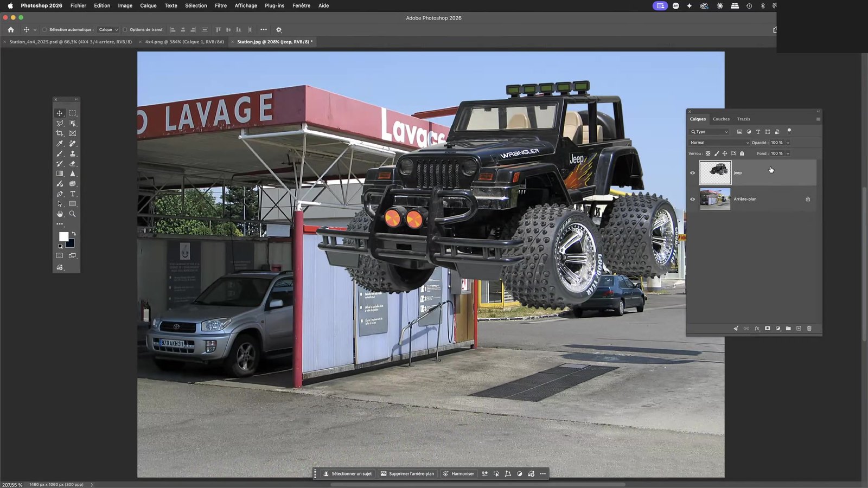Select the Spot Healing Brush tool
The width and height of the screenshot is (868, 488).
click(x=72, y=144)
